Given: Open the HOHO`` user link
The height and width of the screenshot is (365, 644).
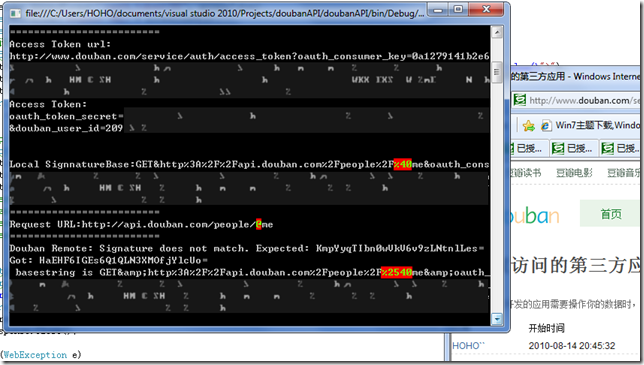Looking at the screenshot, I should (x=468, y=346).
